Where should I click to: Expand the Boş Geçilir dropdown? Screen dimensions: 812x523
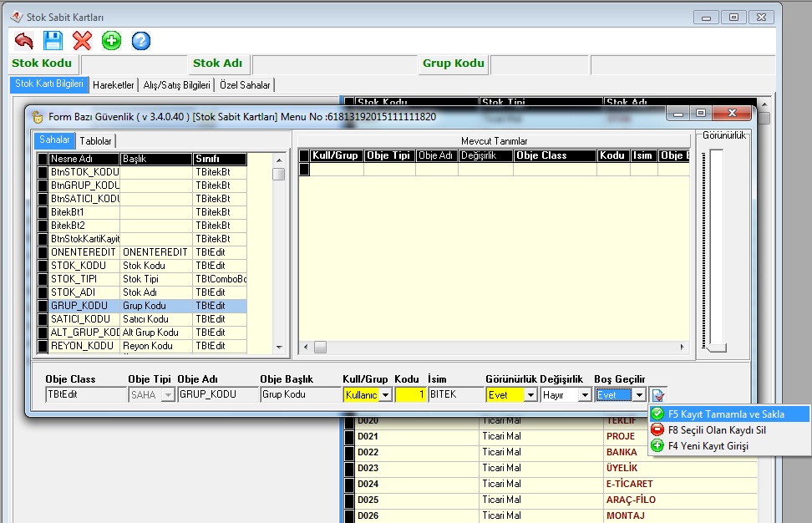pyautogui.click(x=639, y=395)
